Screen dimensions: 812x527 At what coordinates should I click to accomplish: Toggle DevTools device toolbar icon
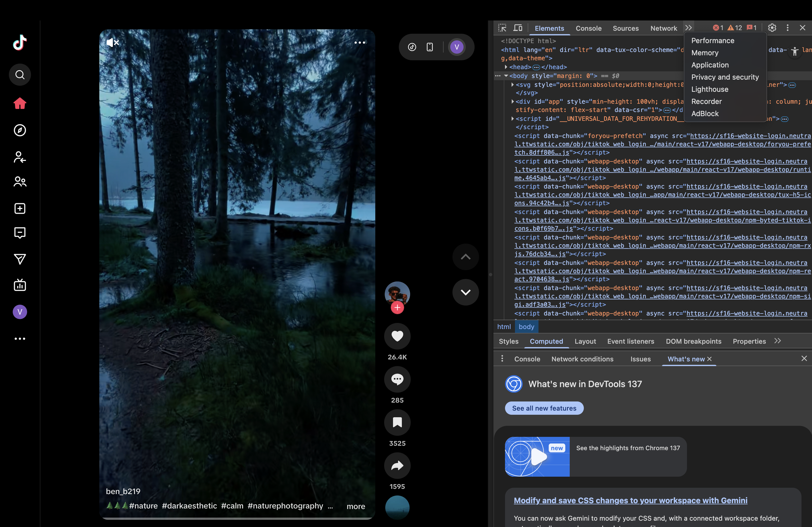(518, 28)
